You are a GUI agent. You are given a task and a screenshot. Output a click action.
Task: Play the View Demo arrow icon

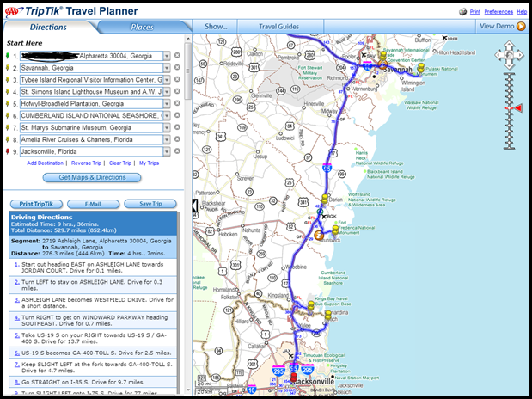click(x=521, y=26)
